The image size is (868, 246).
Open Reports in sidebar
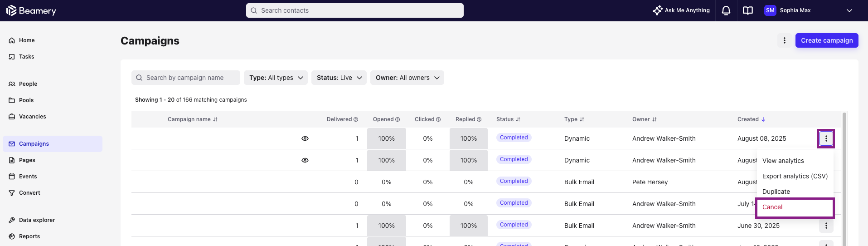pyautogui.click(x=53, y=236)
